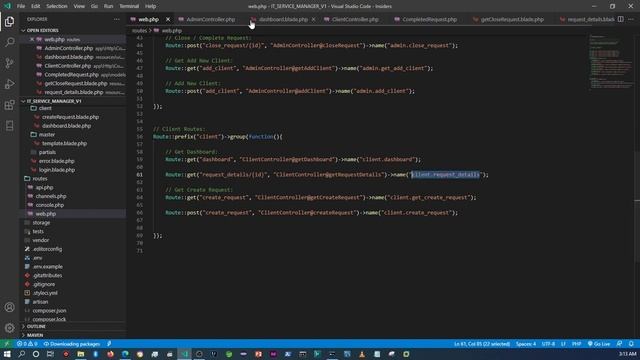Open the Go menu
This screenshot has width=640, height=360.
pyautogui.click(x=94, y=6)
